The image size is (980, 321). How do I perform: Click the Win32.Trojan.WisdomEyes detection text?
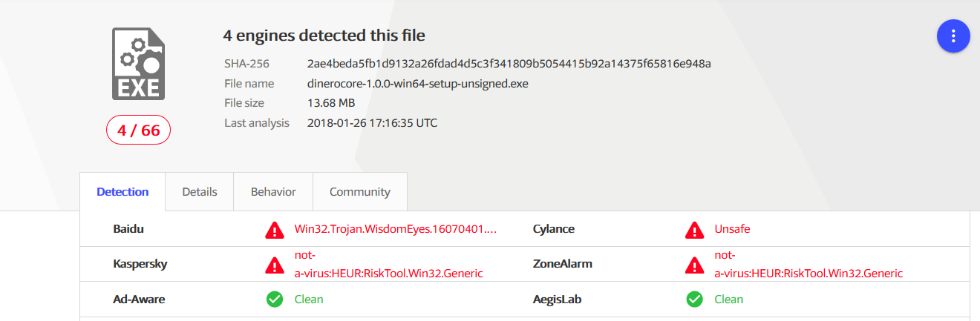[396, 229]
